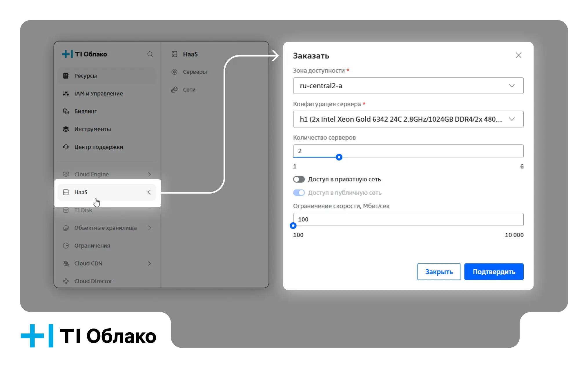This screenshot has width=588, height=368.
Task: Click the Ограничения pie-chart icon
Action: click(x=66, y=246)
